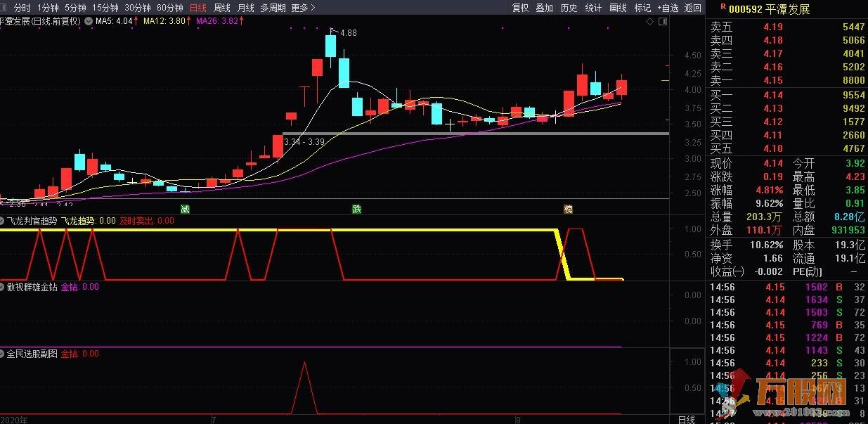Open the 飞龙判官趋势 indicator dropdown arrow

[x=3, y=221]
